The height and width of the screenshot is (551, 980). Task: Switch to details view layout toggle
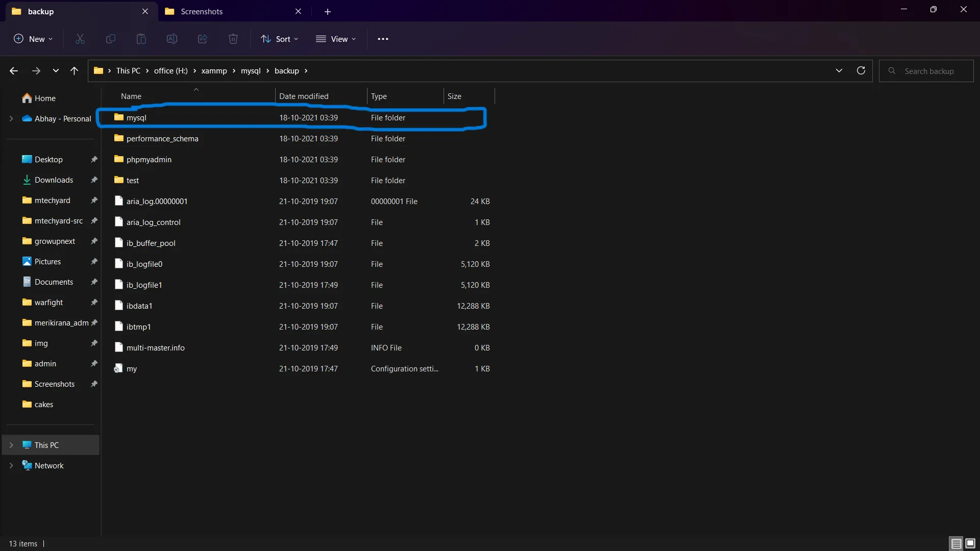(x=956, y=543)
